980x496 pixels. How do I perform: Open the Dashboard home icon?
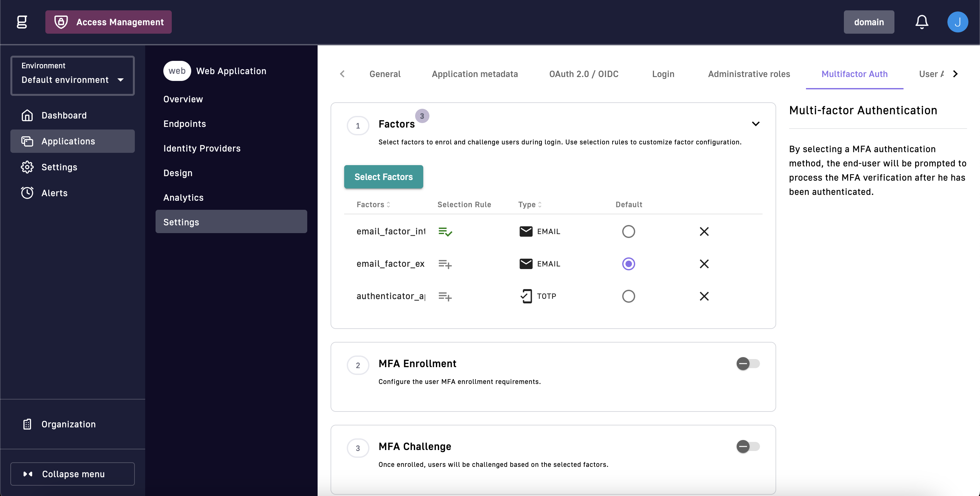tap(27, 115)
